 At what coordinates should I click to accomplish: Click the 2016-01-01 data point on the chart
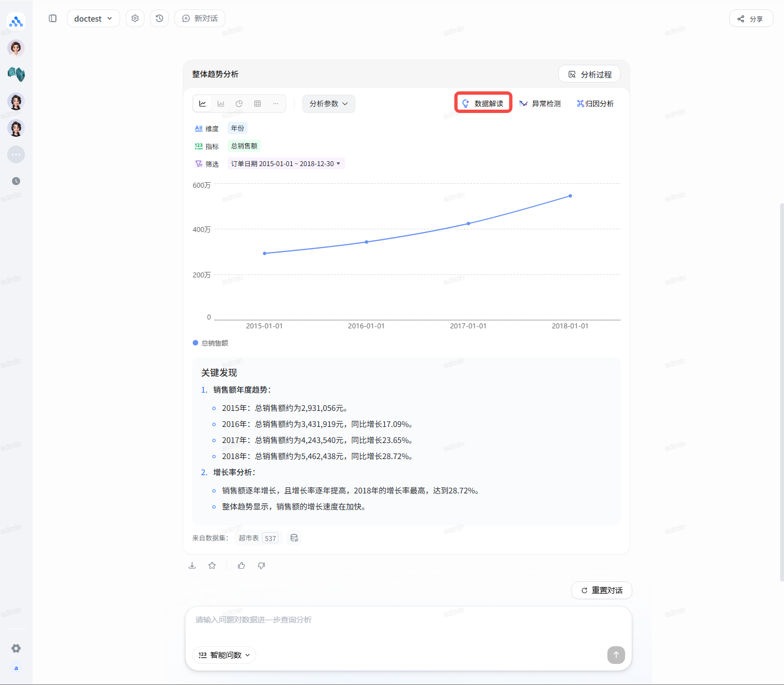(x=367, y=242)
